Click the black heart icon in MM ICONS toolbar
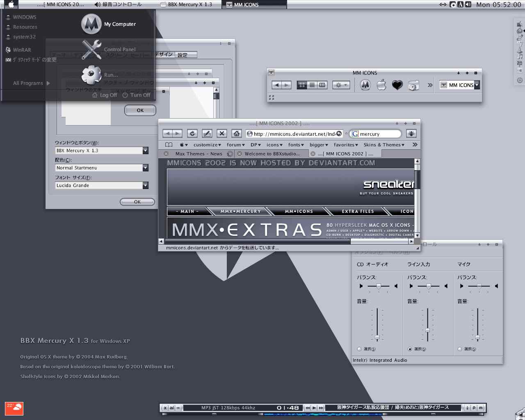The image size is (525, 420). click(x=397, y=85)
